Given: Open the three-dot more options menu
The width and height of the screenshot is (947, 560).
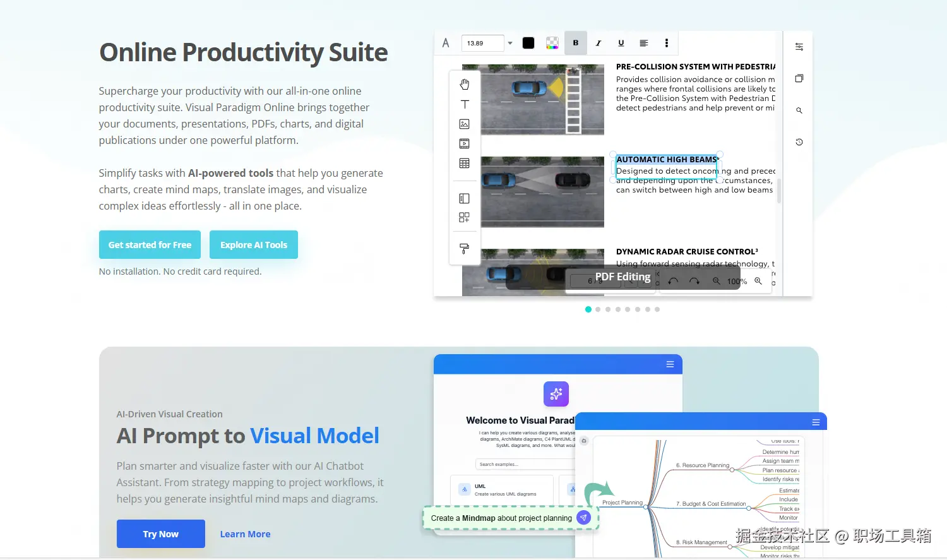Looking at the screenshot, I should pos(667,43).
